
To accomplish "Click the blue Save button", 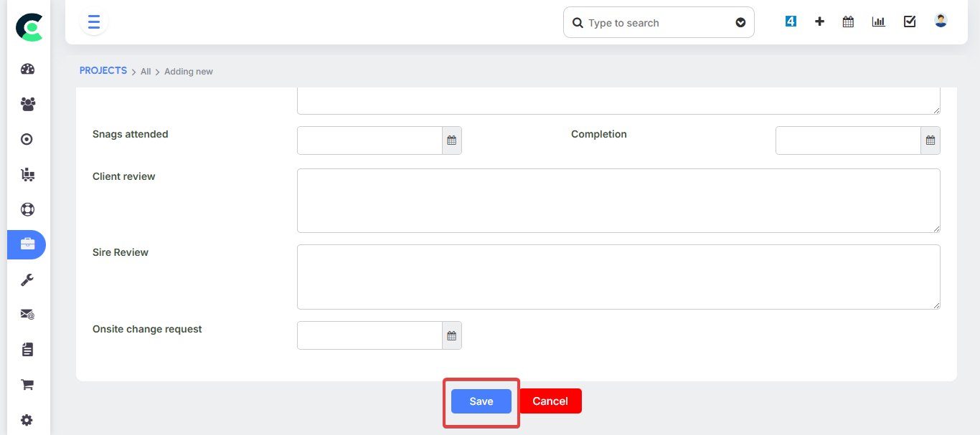I will [x=481, y=401].
